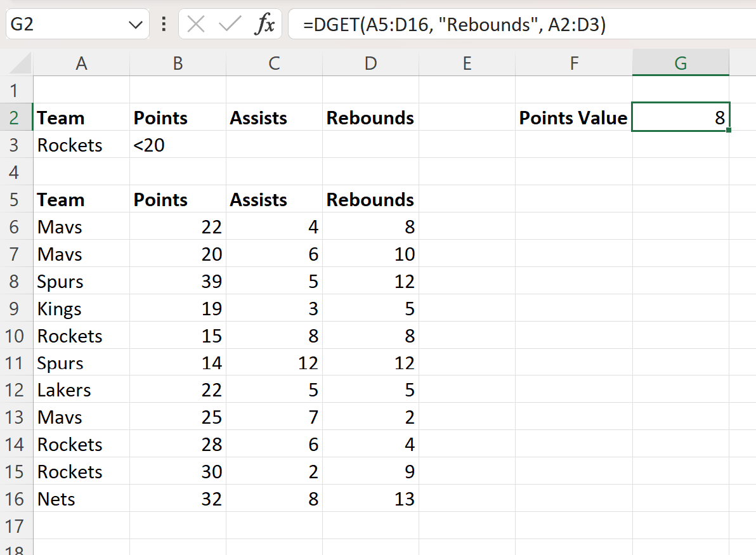Click 'Kings' cell in row 9
756x555 pixels.
point(81,309)
